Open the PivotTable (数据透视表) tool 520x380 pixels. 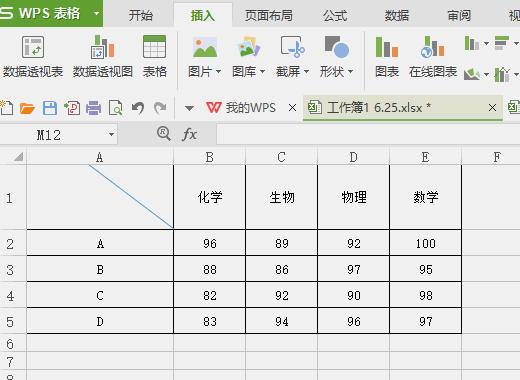coord(33,57)
